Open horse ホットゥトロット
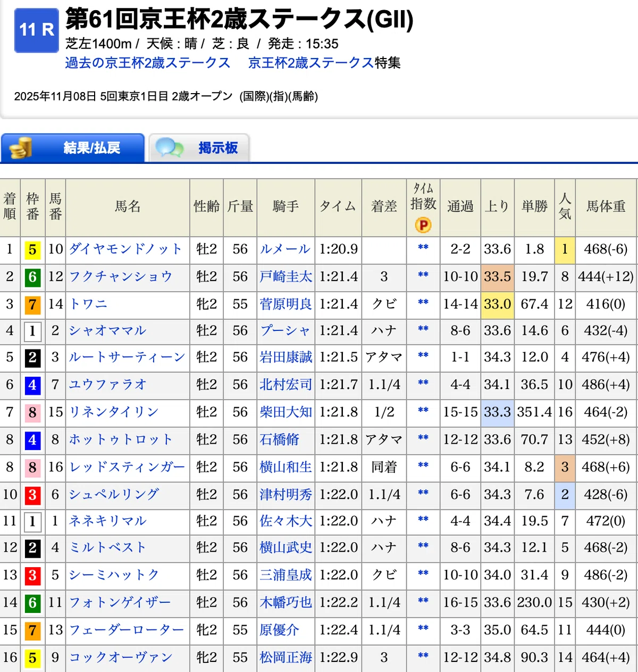The height and width of the screenshot is (672, 638). point(121,439)
